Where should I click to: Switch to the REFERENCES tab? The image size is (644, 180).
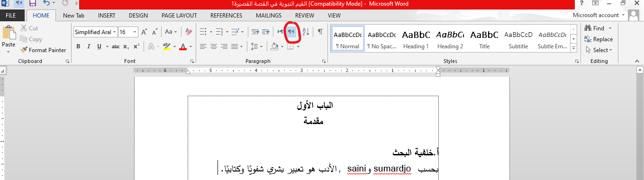pos(226,15)
